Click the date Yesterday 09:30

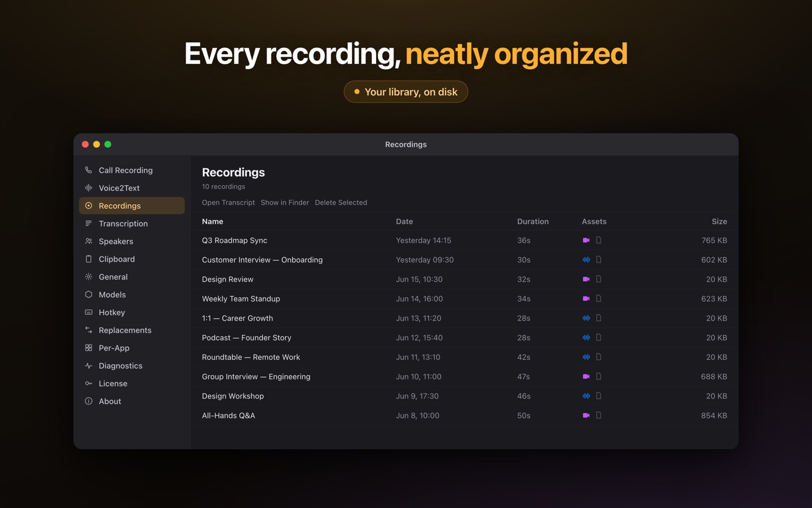coord(425,260)
